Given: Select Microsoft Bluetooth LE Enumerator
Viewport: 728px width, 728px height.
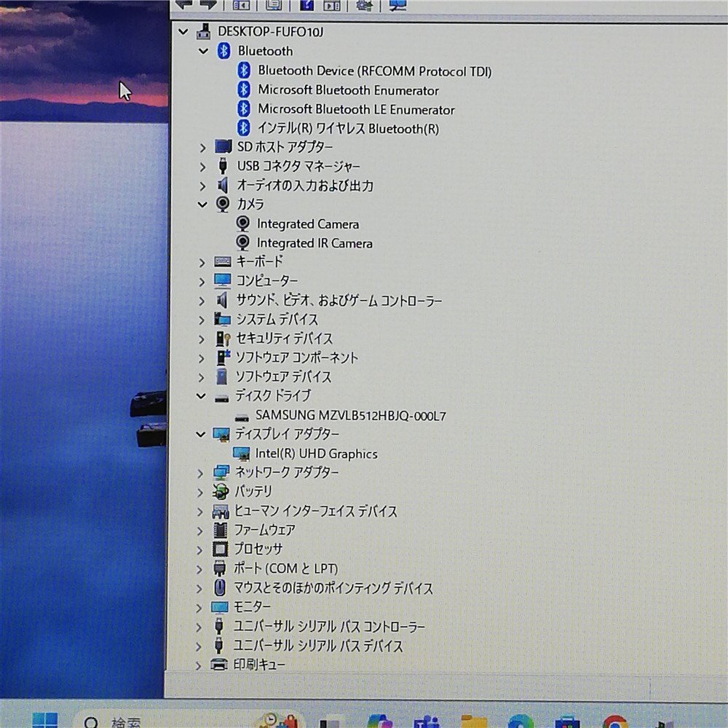Looking at the screenshot, I should (x=356, y=109).
